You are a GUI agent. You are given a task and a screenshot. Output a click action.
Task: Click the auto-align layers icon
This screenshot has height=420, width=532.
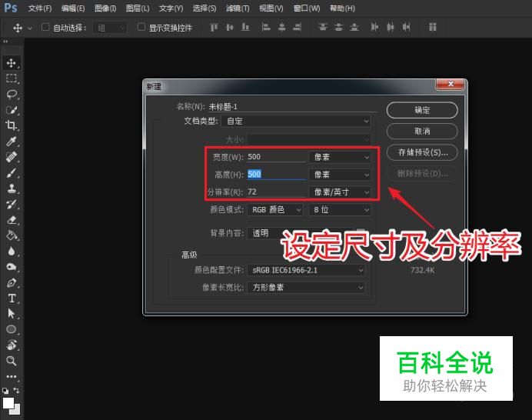(x=432, y=27)
